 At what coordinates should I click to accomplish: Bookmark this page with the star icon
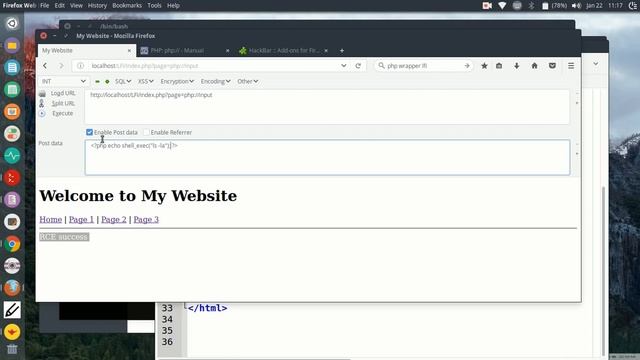484,66
